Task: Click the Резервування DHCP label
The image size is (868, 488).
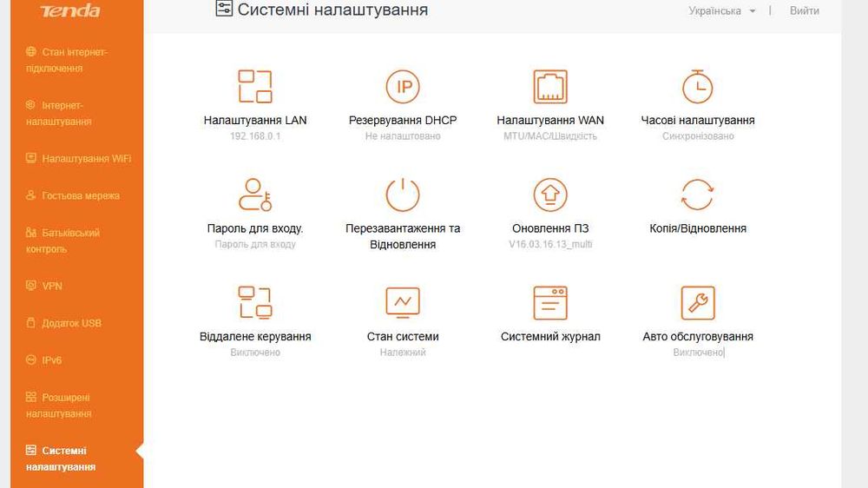Action: tap(403, 120)
